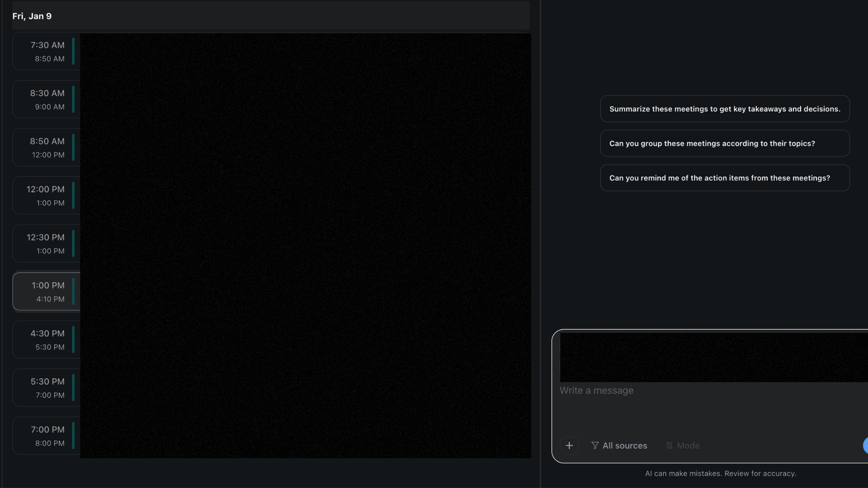868x488 pixels.
Task: Click the plus attachment button
Action: pyautogui.click(x=569, y=446)
